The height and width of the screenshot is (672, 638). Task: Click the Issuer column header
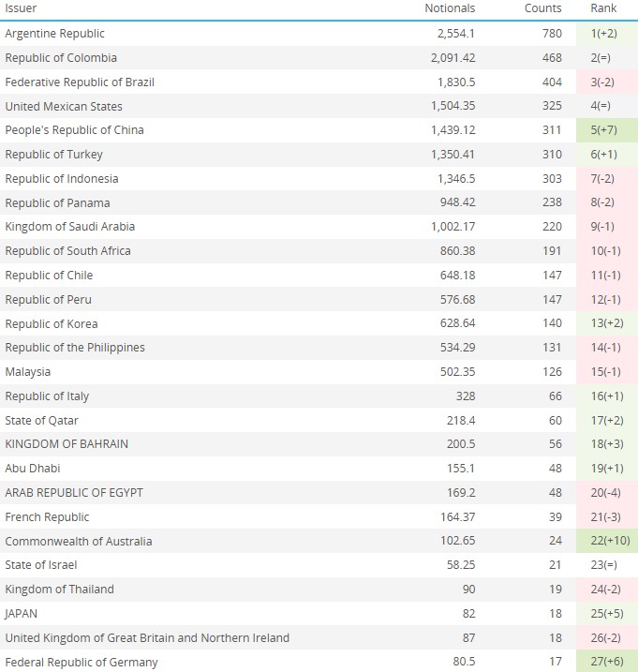(21, 8)
